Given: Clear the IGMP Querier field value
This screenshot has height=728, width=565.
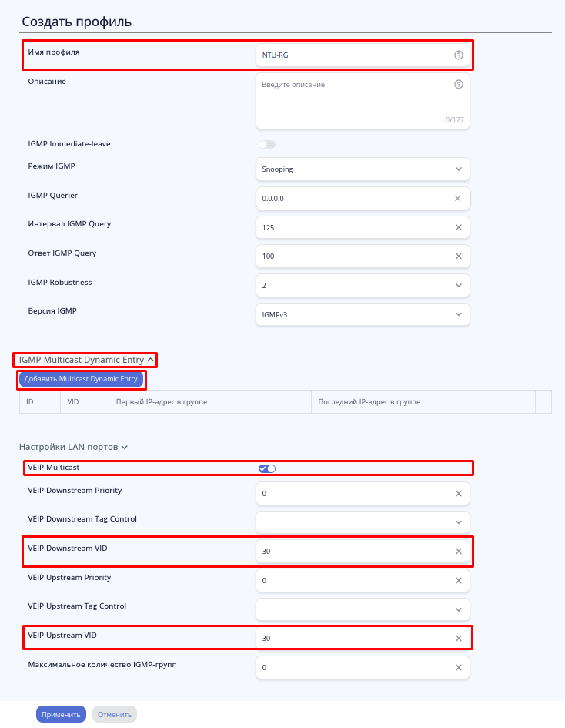Looking at the screenshot, I should point(458,199).
